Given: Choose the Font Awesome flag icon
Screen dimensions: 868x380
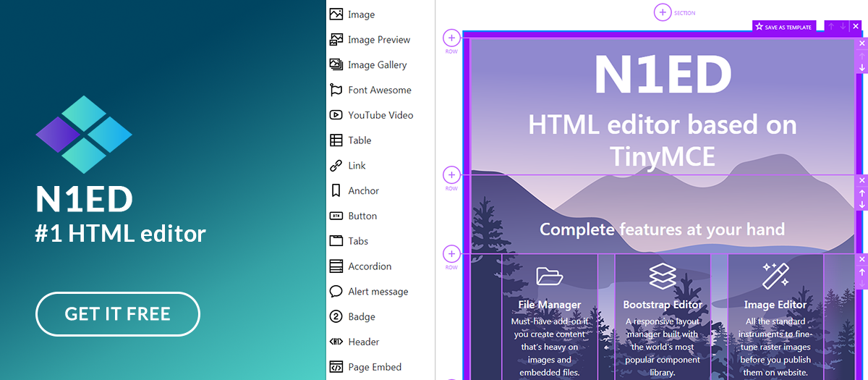Looking at the screenshot, I should pyautogui.click(x=336, y=90).
